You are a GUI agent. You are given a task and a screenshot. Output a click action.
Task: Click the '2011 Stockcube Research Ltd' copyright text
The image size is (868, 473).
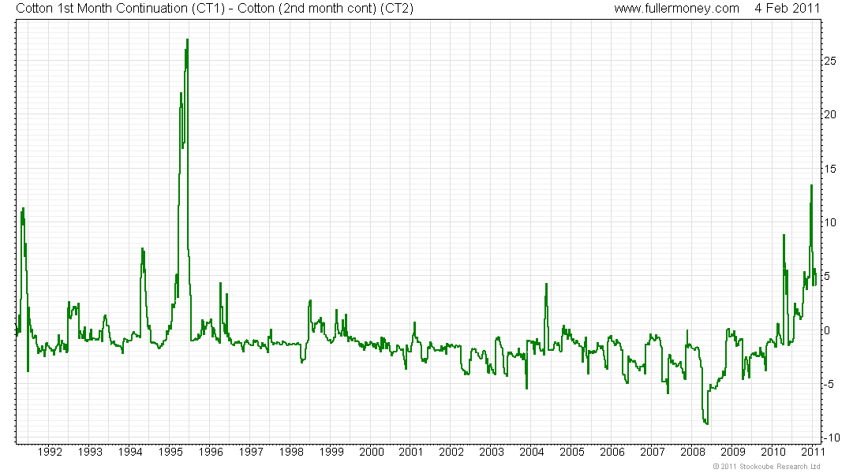[x=766, y=467]
